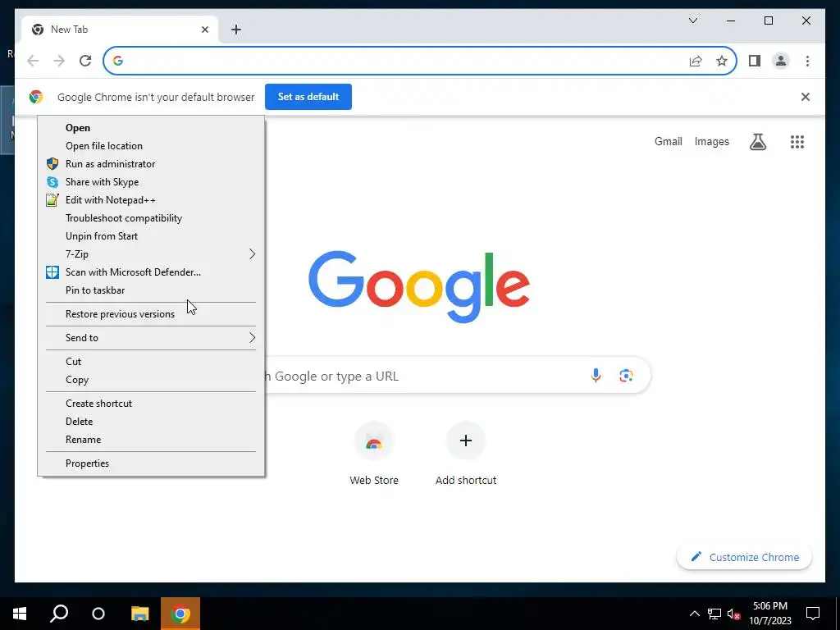The image size is (840, 630).
Task: Click the Customize Chrome button
Action: [x=745, y=557]
